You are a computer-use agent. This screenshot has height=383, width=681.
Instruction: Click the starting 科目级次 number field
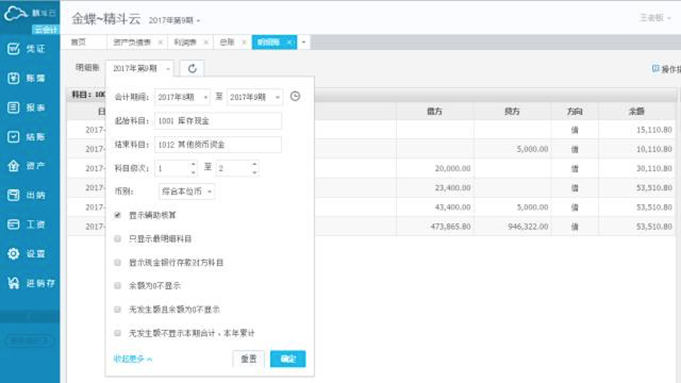[x=176, y=168]
